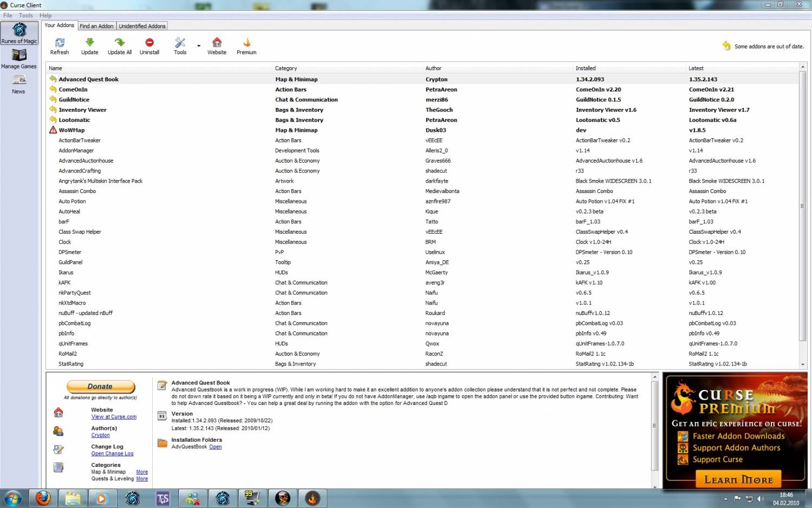Sort list by the Author column header
Image resolution: width=812 pixels, height=508 pixels.
tap(498, 68)
